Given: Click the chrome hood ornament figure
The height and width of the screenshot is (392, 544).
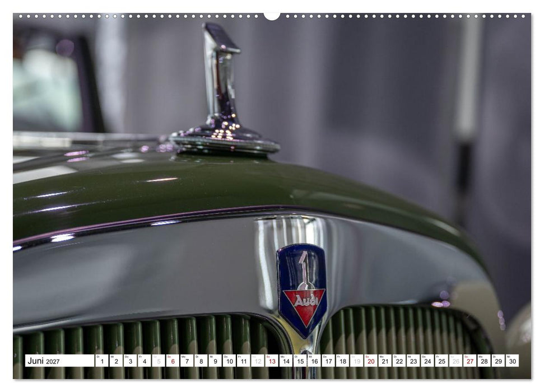Looking at the screenshot, I should pyautogui.click(x=224, y=88).
